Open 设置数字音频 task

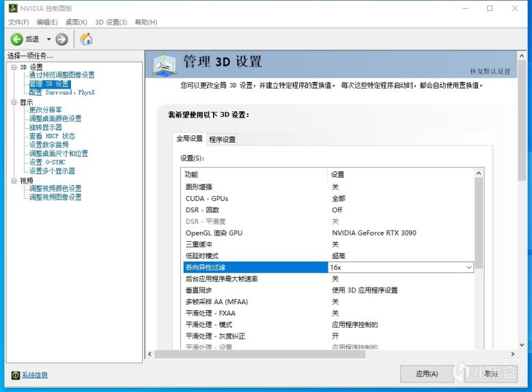pos(49,145)
